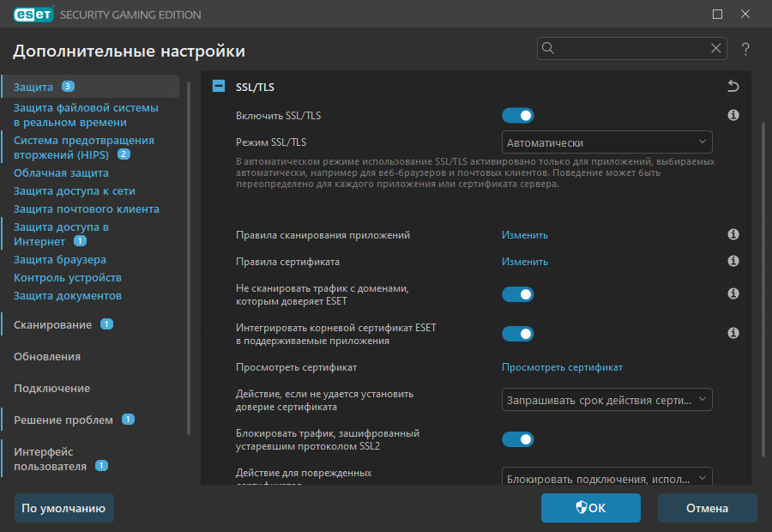The image size is (772, 532).
Task: Open dropdown for untrusted certificate action
Action: pyautogui.click(x=606, y=400)
